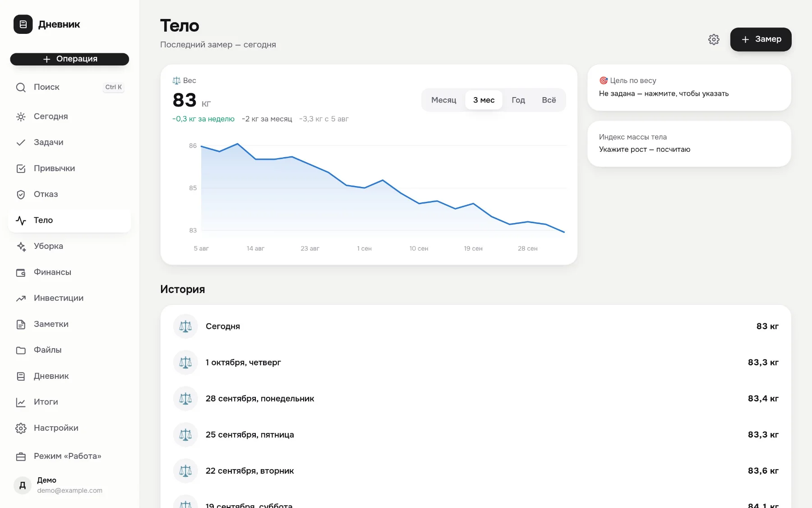Screen dimensions: 812x508
Task: Click the checkmark icon for Задачи
Action: (21, 142)
